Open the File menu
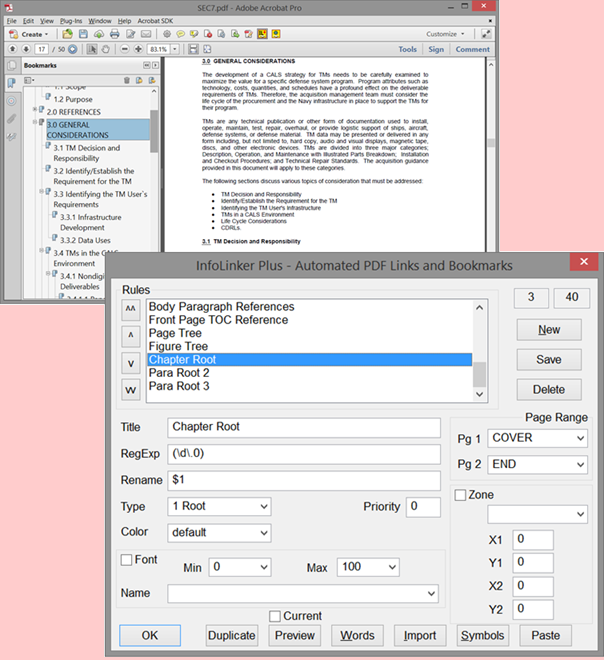The height and width of the screenshot is (660, 604). pos(12,21)
